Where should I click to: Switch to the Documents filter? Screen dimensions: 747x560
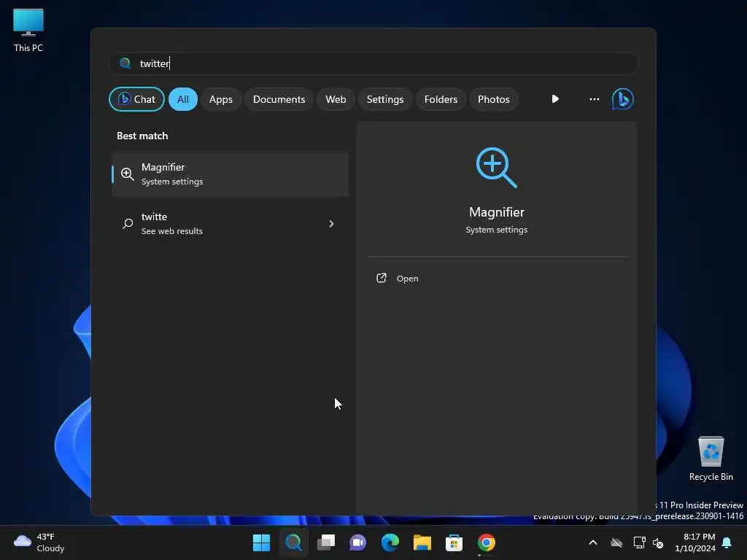(279, 99)
